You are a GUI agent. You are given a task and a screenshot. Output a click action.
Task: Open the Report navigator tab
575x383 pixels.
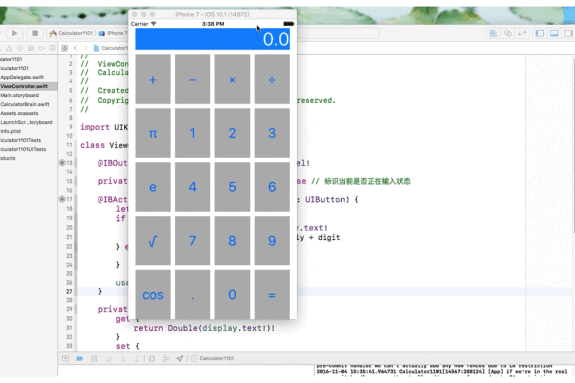[52, 48]
